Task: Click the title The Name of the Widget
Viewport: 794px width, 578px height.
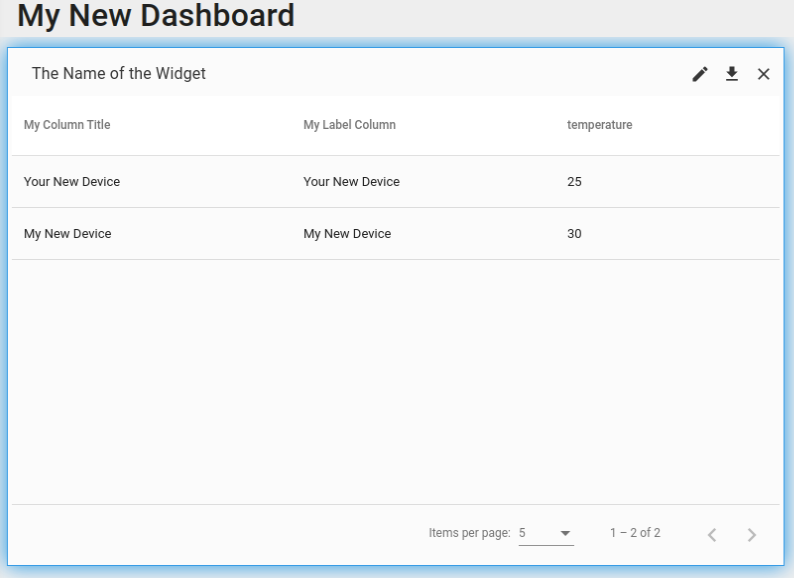Action: pos(119,74)
